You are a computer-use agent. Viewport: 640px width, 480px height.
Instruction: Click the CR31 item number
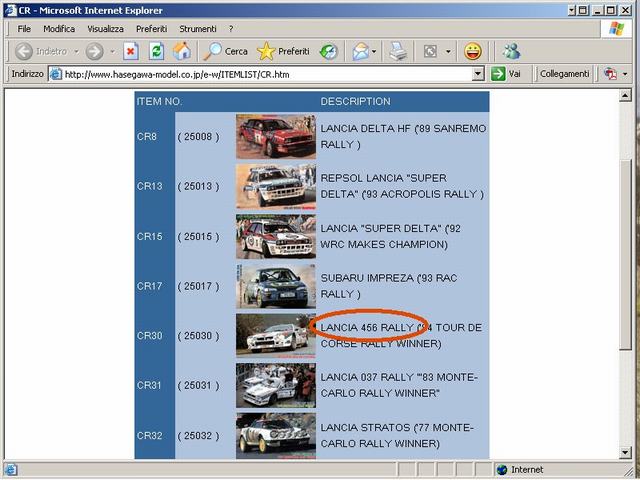(x=149, y=386)
